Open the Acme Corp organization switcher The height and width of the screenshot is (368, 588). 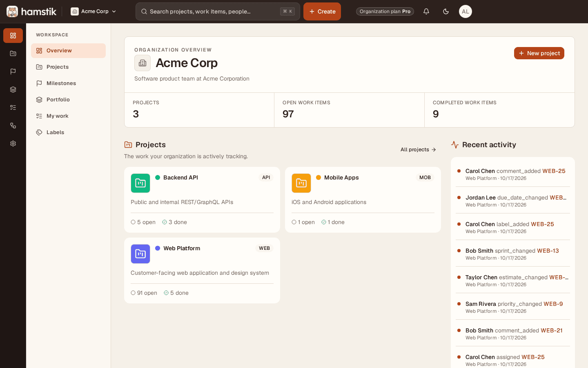pos(94,11)
